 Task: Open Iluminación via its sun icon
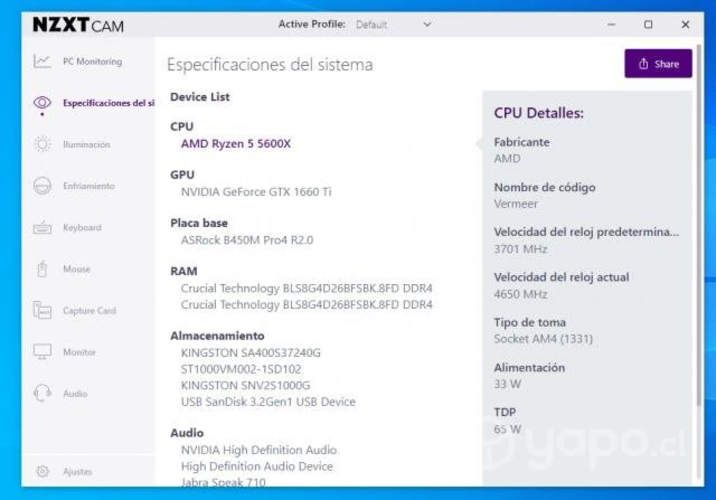point(42,145)
